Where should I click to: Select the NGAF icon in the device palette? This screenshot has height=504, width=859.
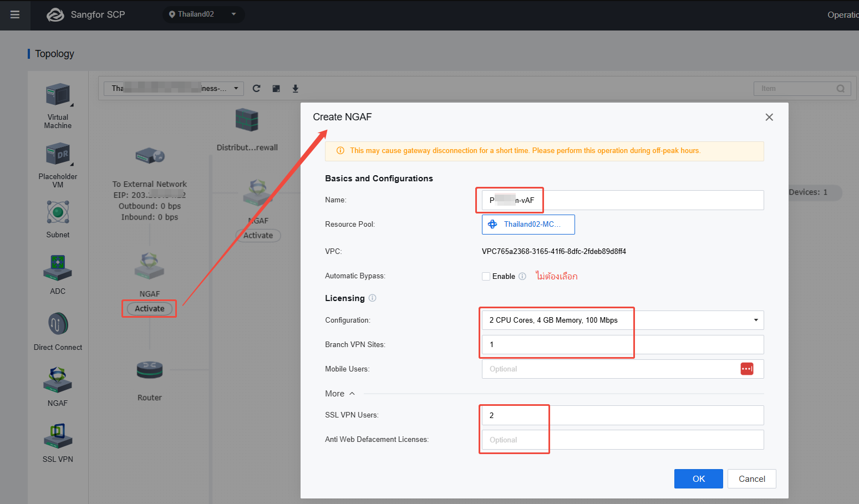[x=58, y=380]
